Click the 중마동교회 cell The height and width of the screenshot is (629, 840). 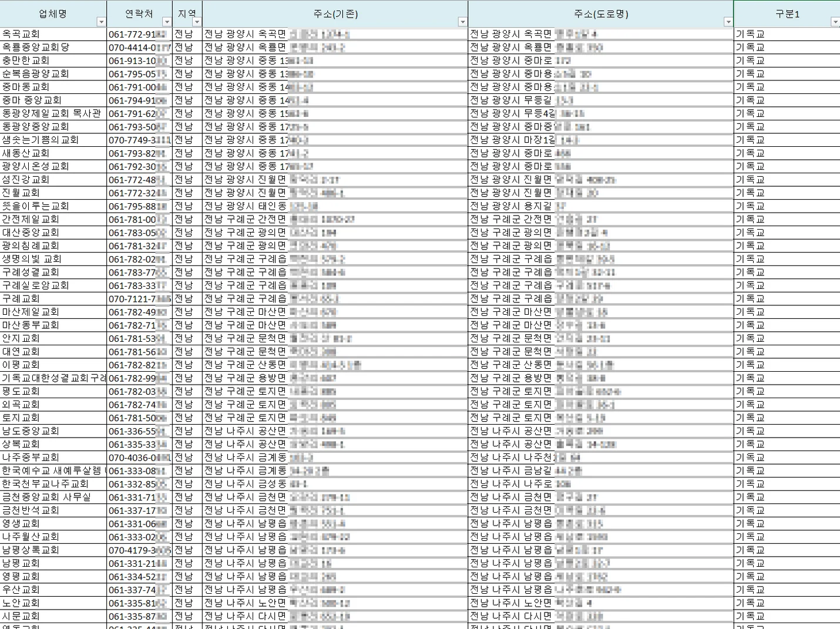(53, 87)
